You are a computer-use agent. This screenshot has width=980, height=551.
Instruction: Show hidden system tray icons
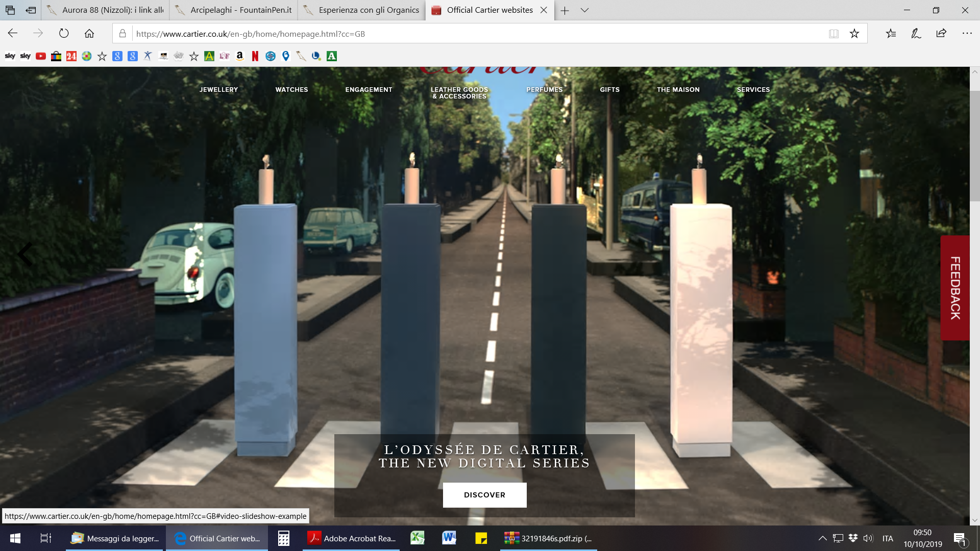click(x=822, y=538)
